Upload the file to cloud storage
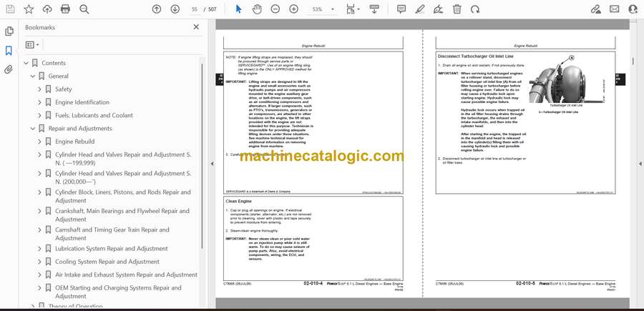The width and height of the screenshot is (644, 311). [x=47, y=9]
